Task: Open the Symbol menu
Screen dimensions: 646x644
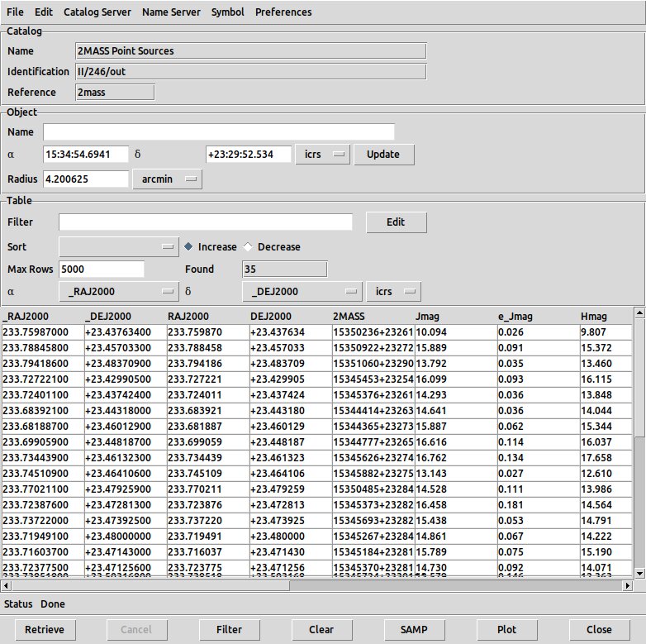Action: [228, 12]
